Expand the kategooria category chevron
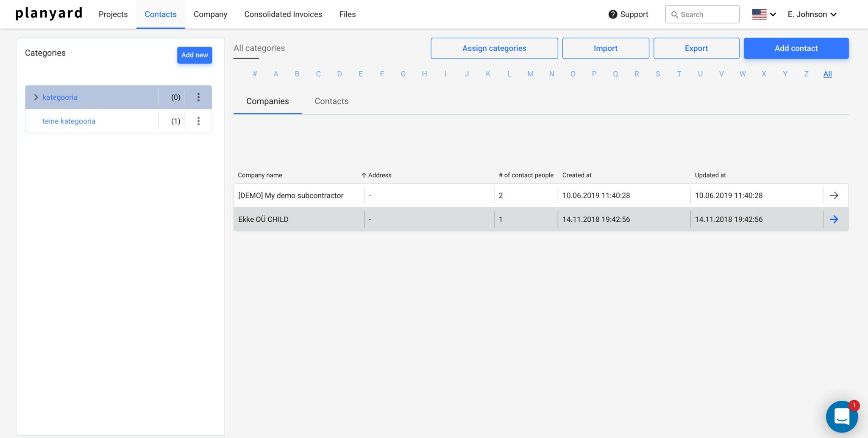The height and width of the screenshot is (438, 868). pyautogui.click(x=36, y=97)
